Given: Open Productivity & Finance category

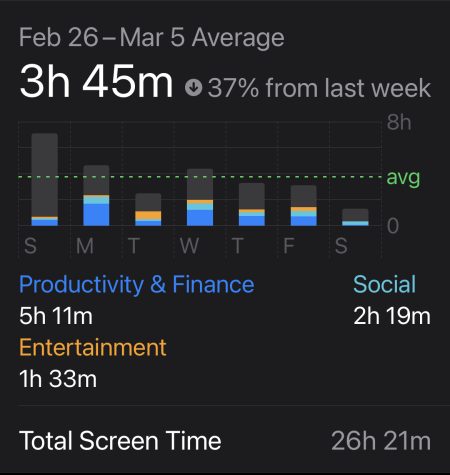Looking at the screenshot, I should 137,285.
